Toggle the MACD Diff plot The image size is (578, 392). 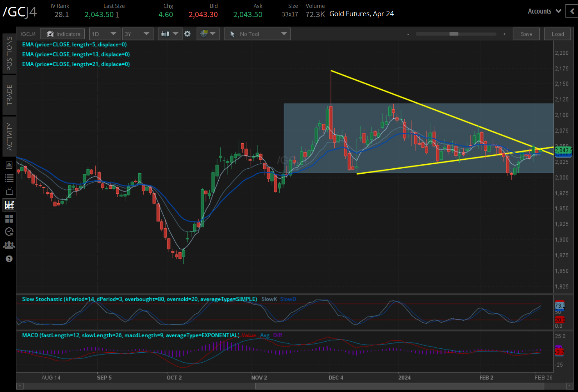tap(278, 336)
